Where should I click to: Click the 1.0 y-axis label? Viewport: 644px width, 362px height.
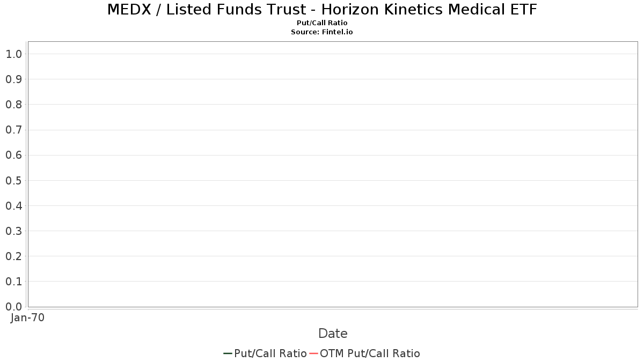(13, 54)
